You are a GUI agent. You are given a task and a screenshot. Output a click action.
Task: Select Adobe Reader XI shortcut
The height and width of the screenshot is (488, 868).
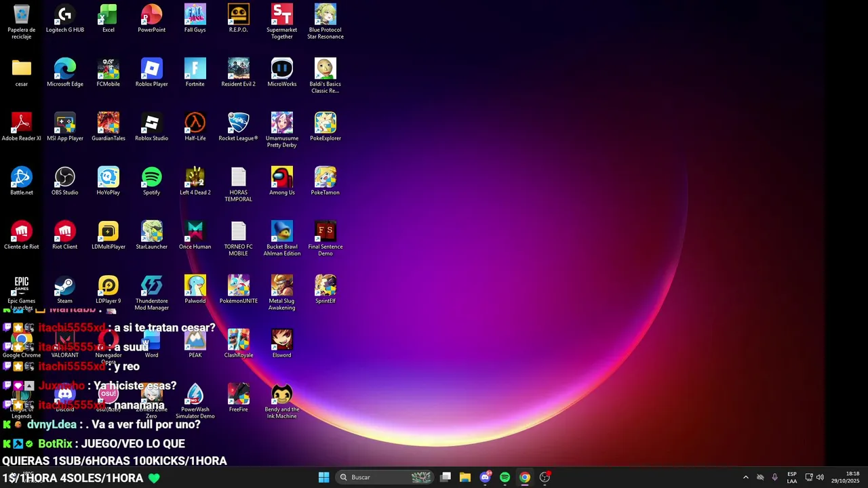pyautogui.click(x=22, y=127)
